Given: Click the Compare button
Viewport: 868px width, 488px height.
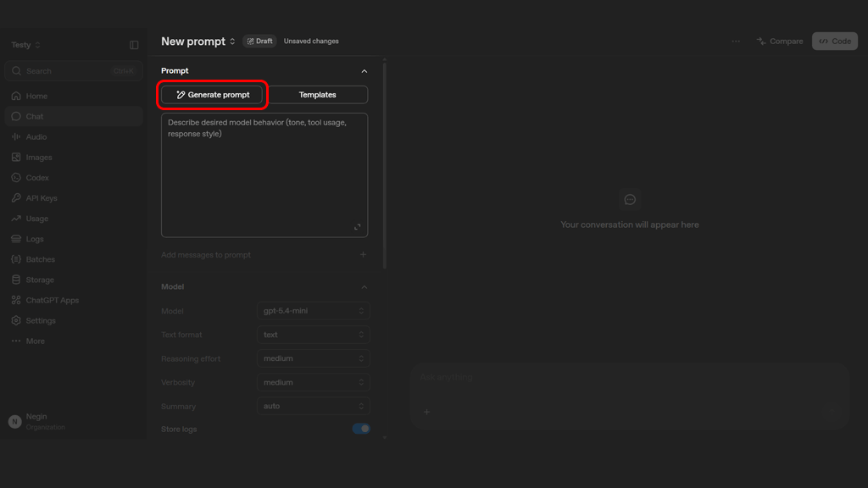Looking at the screenshot, I should tap(780, 42).
